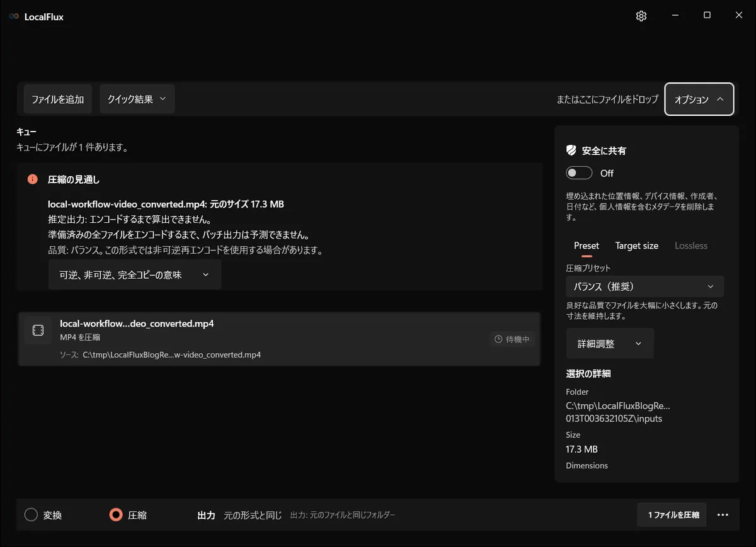Maximize the LocalFlux window
756x547 pixels.
tap(707, 16)
